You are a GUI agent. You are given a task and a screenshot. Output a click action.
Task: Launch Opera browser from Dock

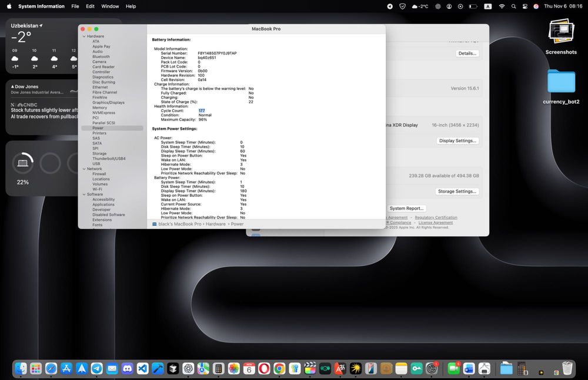pos(264,369)
